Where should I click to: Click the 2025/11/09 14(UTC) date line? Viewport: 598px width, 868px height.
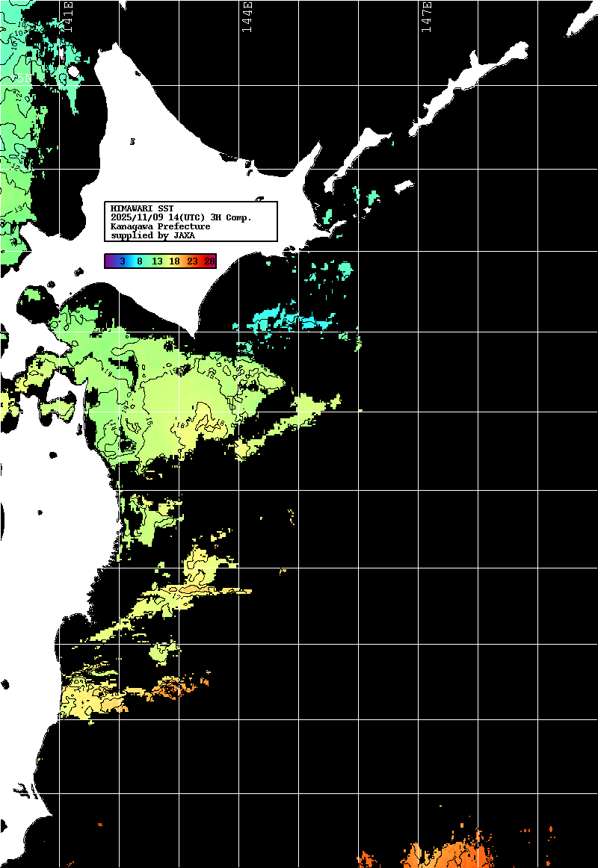pyautogui.click(x=181, y=217)
